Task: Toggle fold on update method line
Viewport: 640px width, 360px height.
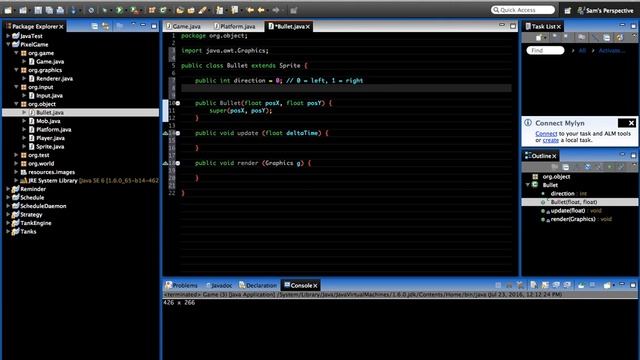Action: [178, 133]
